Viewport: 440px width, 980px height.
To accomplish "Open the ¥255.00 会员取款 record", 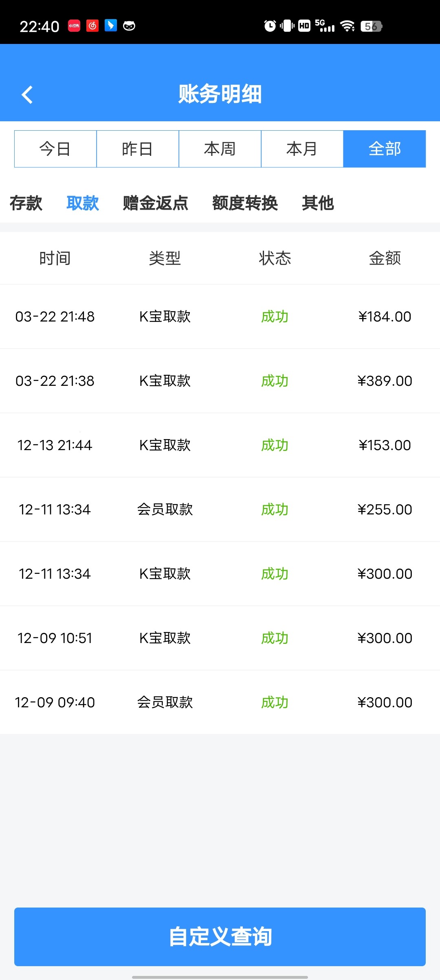I will point(220,510).
